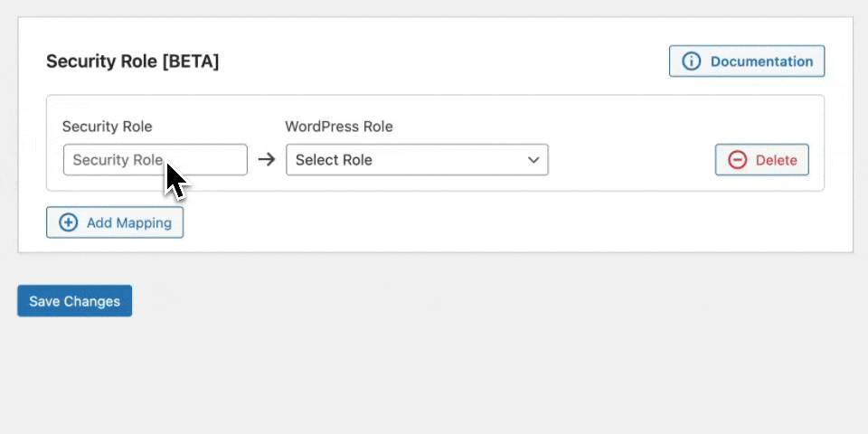Click the Security Role [BETA] heading
This screenshot has height=434, width=868.
click(132, 61)
